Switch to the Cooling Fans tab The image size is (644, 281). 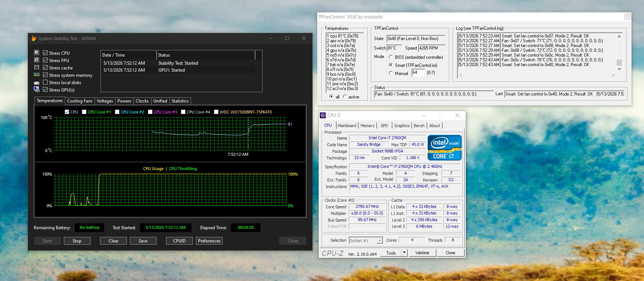click(x=80, y=101)
